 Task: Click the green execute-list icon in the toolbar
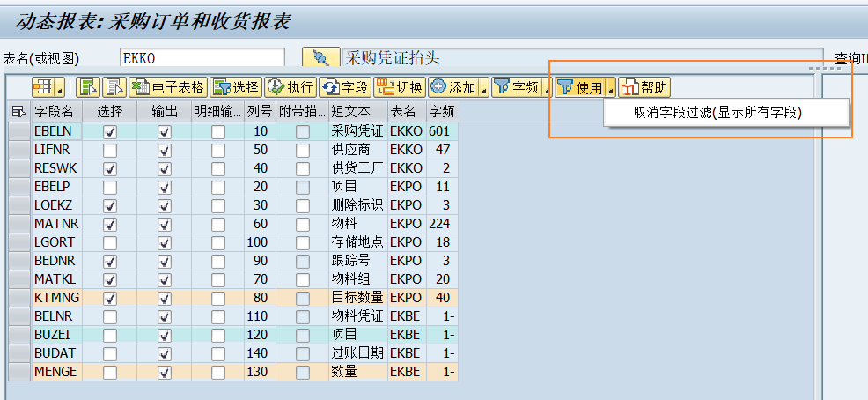click(88, 87)
